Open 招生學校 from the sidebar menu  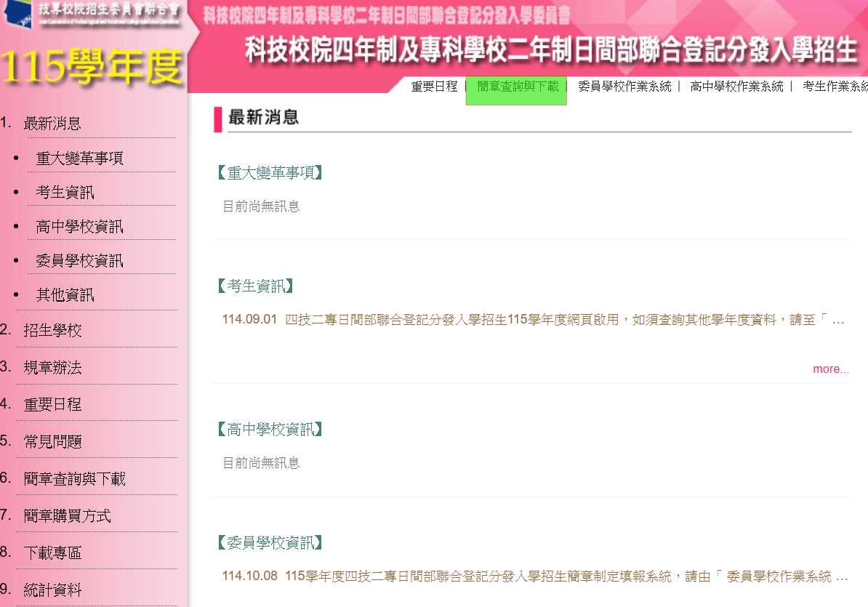(x=52, y=331)
